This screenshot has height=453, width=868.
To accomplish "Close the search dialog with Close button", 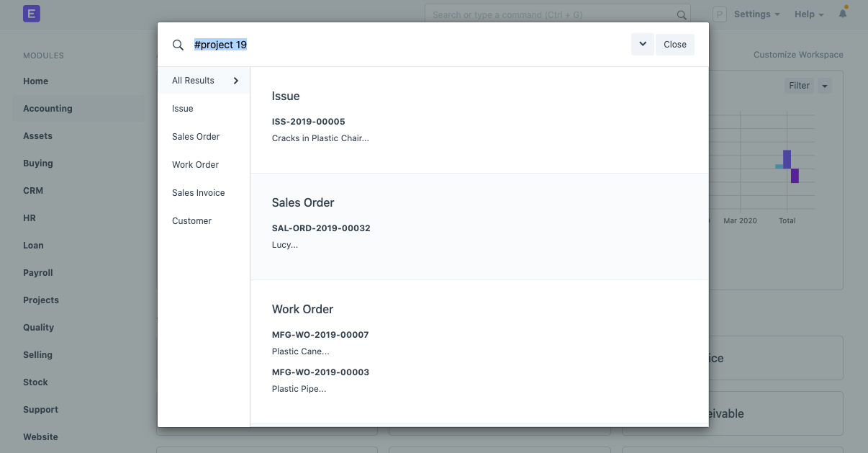I will [x=674, y=44].
